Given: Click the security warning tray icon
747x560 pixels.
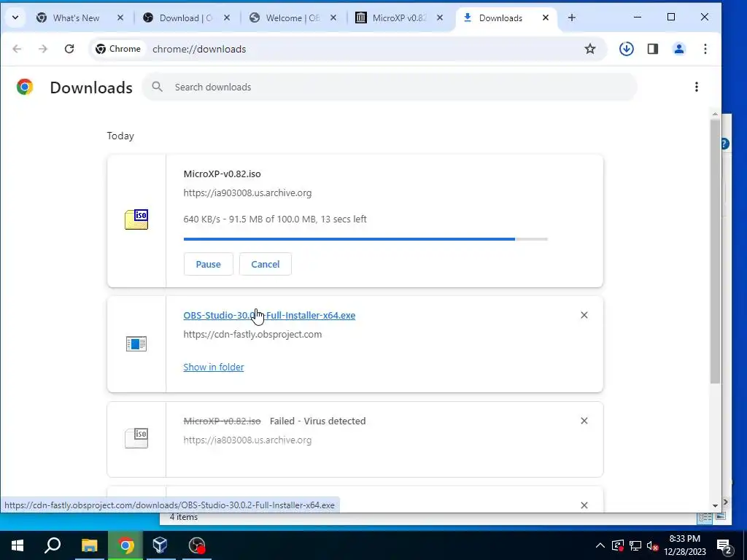Looking at the screenshot, I should (618, 545).
